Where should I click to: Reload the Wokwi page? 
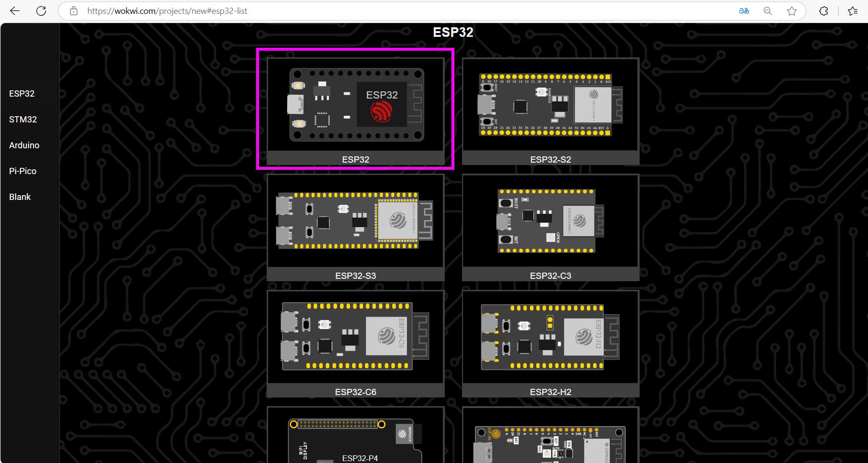point(41,11)
